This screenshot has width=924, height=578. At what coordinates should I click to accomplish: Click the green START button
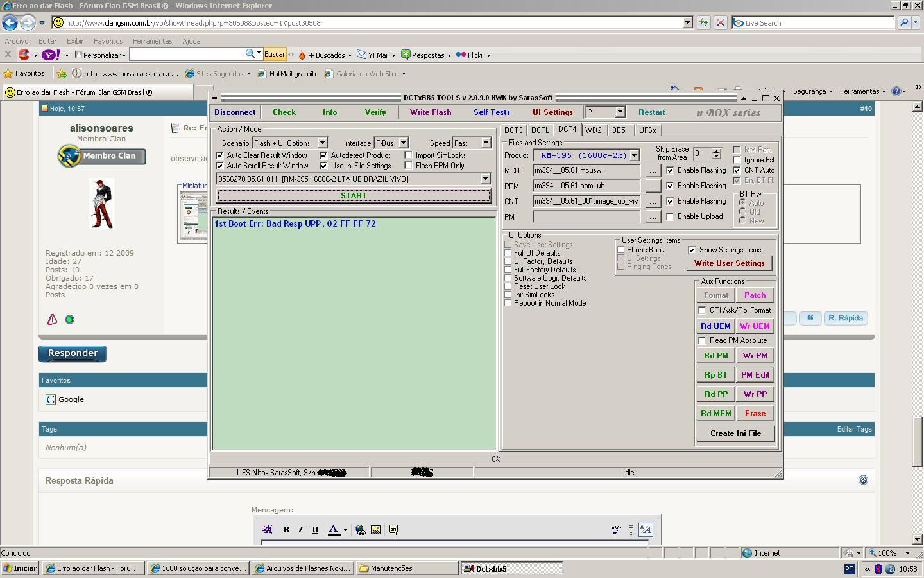354,196
